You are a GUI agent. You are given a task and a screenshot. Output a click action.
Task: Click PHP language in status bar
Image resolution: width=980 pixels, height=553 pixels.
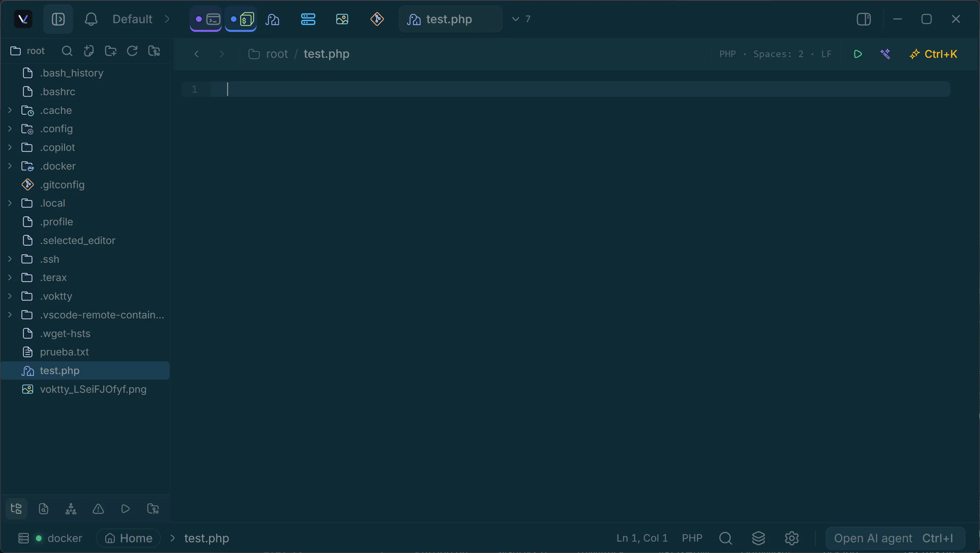[692, 538]
